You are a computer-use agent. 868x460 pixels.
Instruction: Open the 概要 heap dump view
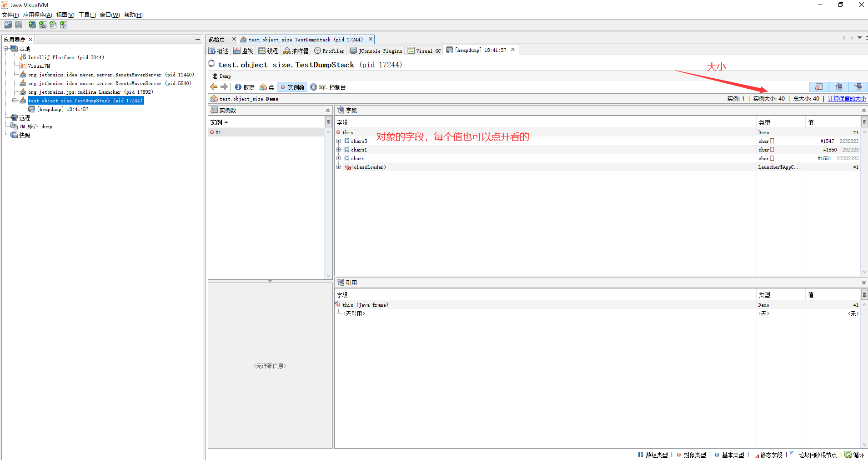[x=245, y=87]
